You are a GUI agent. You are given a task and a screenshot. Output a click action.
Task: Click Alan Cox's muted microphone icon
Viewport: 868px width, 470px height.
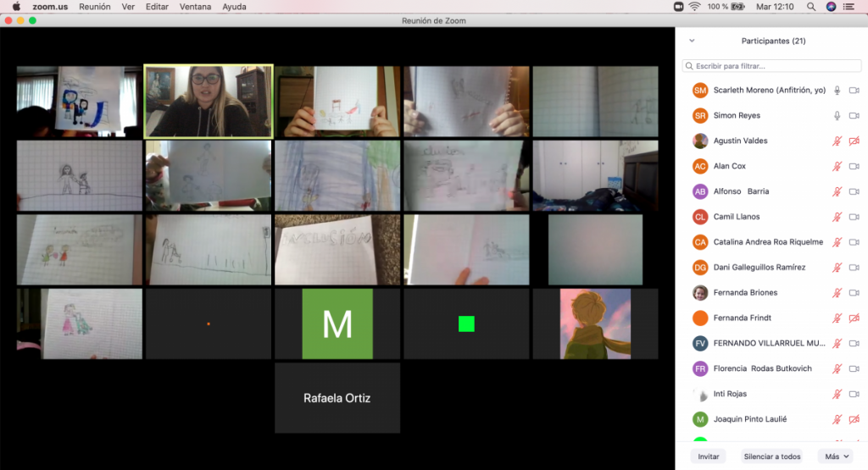click(x=837, y=166)
